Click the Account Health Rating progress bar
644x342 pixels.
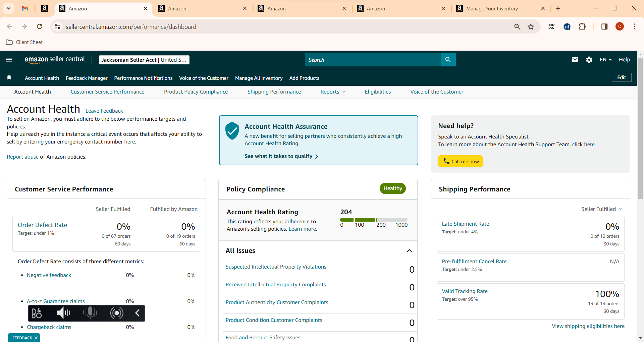pyautogui.click(x=374, y=220)
